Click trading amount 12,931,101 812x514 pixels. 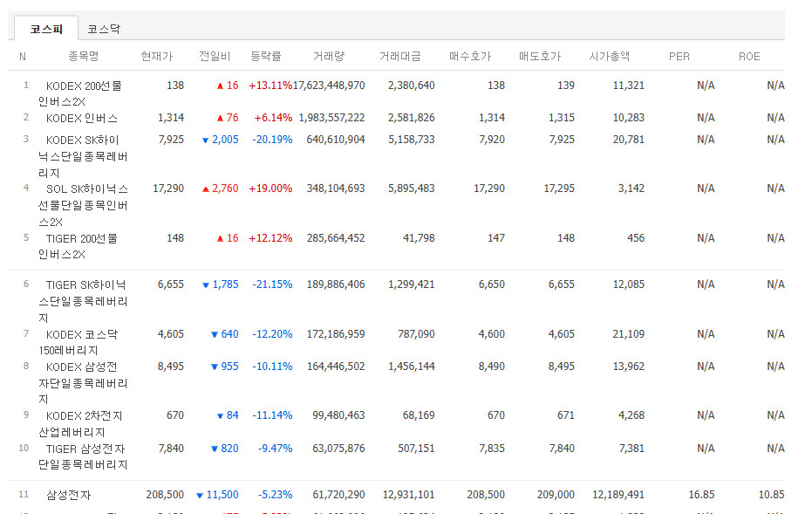point(408,495)
